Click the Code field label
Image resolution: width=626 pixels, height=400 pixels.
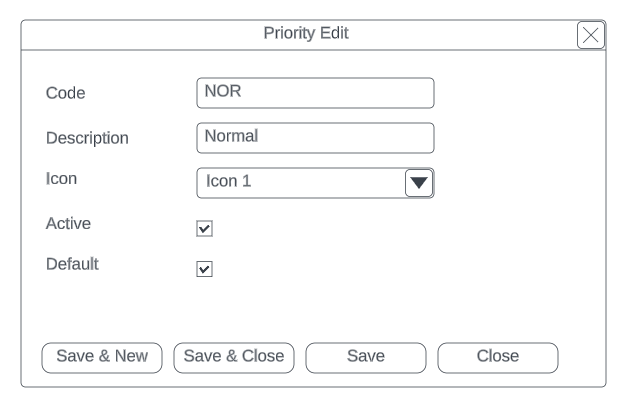click(x=66, y=93)
